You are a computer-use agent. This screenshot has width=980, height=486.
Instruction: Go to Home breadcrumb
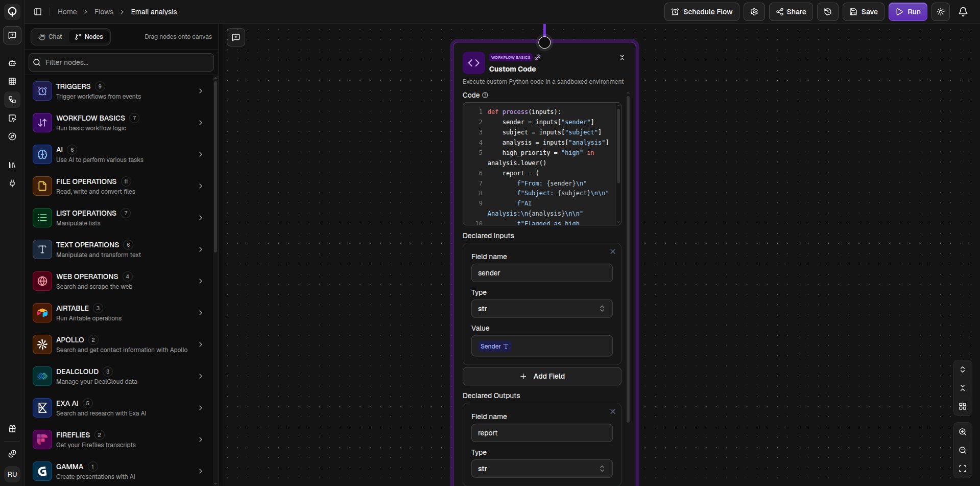pos(67,12)
